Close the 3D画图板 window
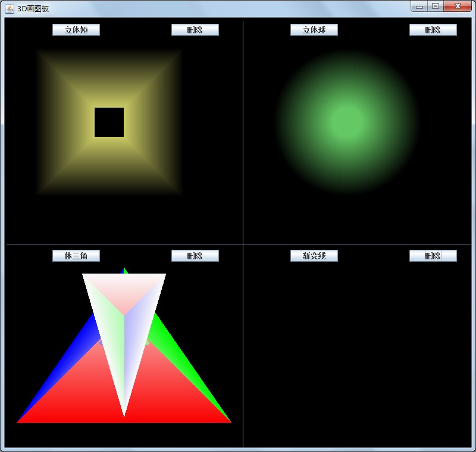Image resolution: width=476 pixels, height=452 pixels. 458,6
